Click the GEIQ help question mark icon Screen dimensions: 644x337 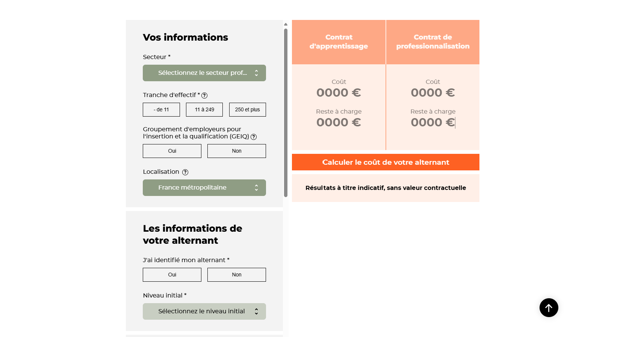coord(254,137)
